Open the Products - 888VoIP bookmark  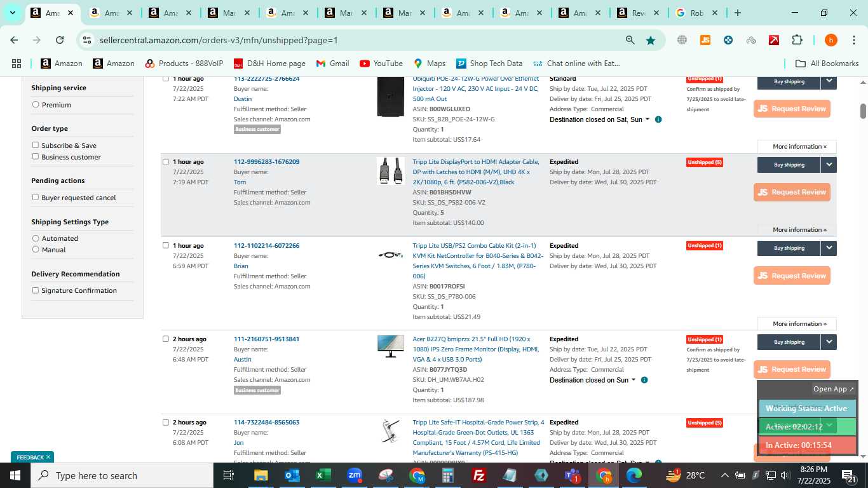[x=184, y=64]
